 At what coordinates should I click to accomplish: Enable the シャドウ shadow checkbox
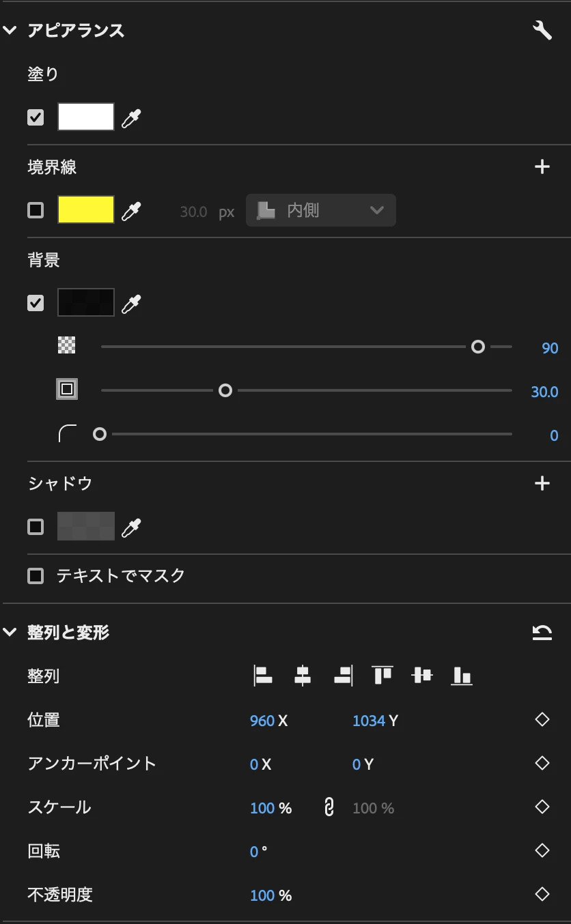point(36,527)
